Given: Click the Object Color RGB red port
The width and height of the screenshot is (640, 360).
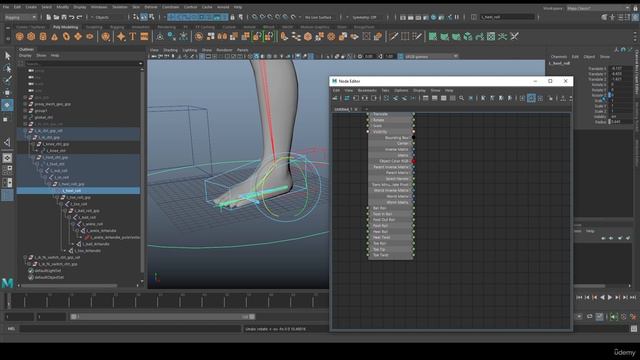Looking at the screenshot, I should (413, 161).
